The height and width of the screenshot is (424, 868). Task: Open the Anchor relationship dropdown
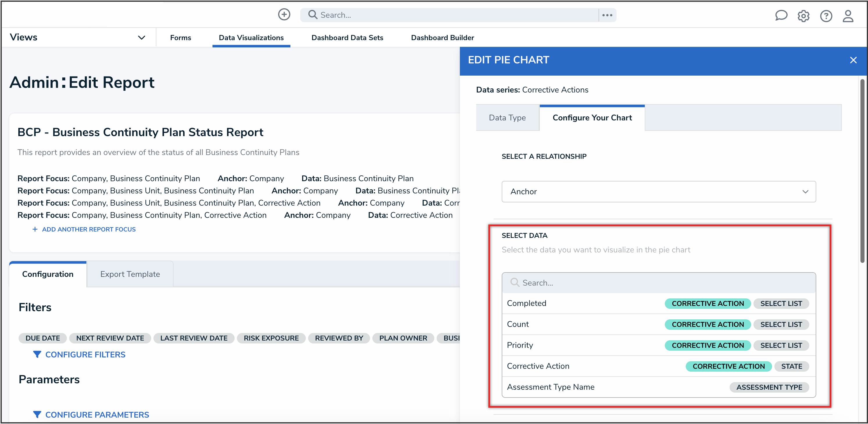[658, 191]
